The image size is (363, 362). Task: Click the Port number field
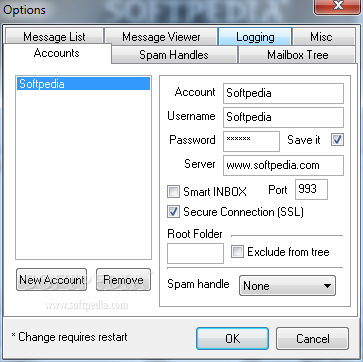[311, 189]
